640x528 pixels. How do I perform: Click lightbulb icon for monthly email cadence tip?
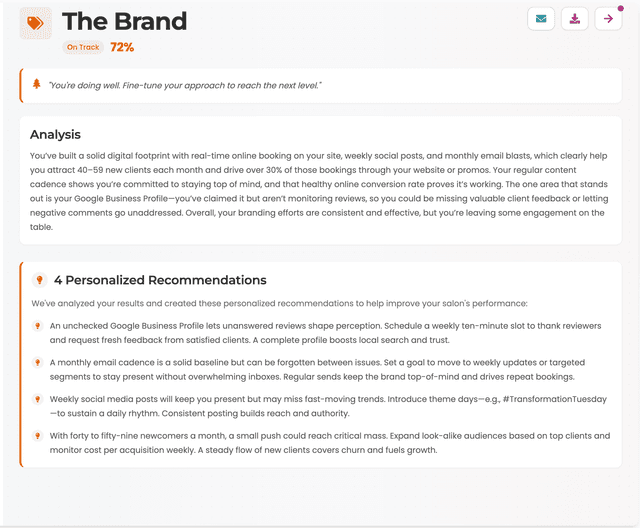37,362
